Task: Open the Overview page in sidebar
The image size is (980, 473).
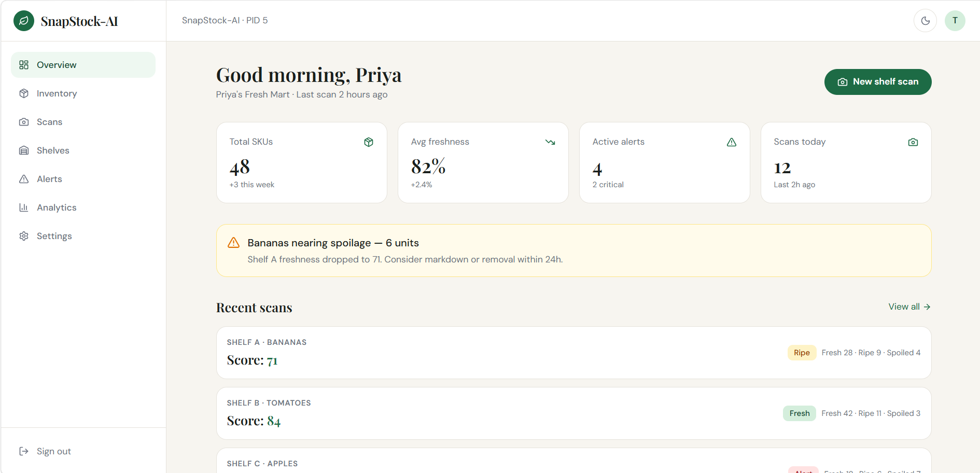Action: tap(83, 65)
